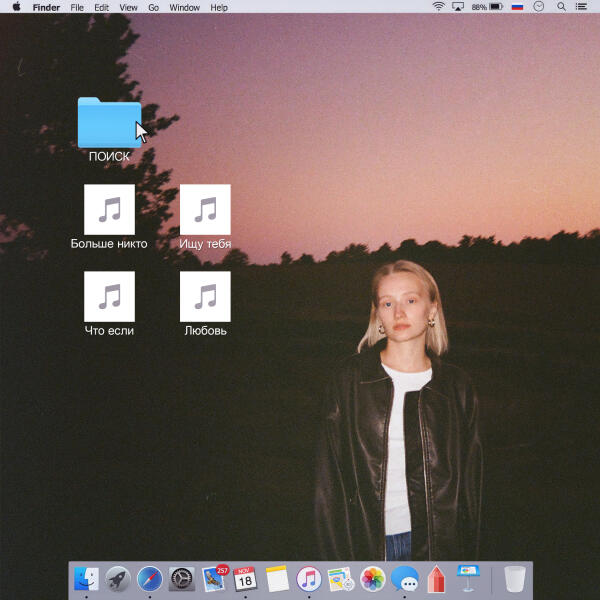Open the Window menu

point(184,7)
